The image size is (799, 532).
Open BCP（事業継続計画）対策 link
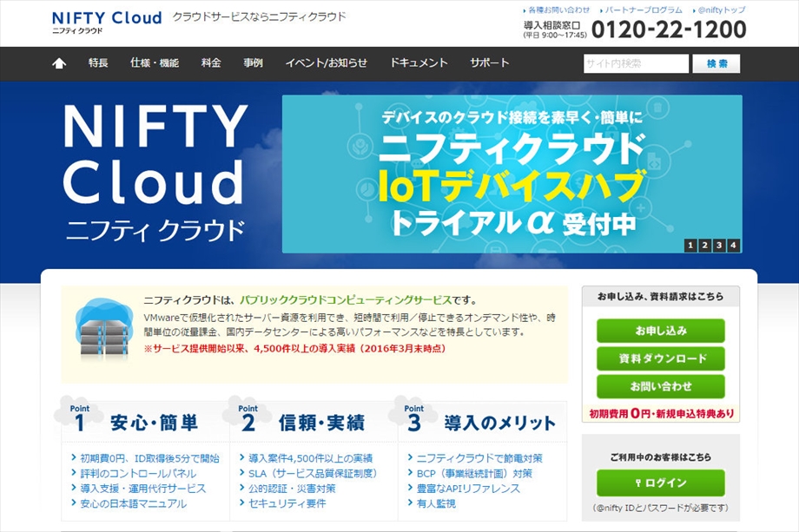474,474
